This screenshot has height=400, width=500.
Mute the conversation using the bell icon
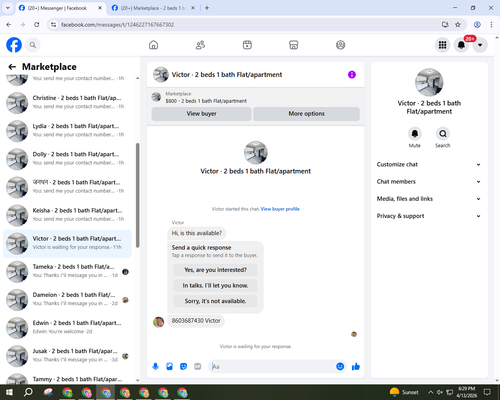tap(415, 134)
